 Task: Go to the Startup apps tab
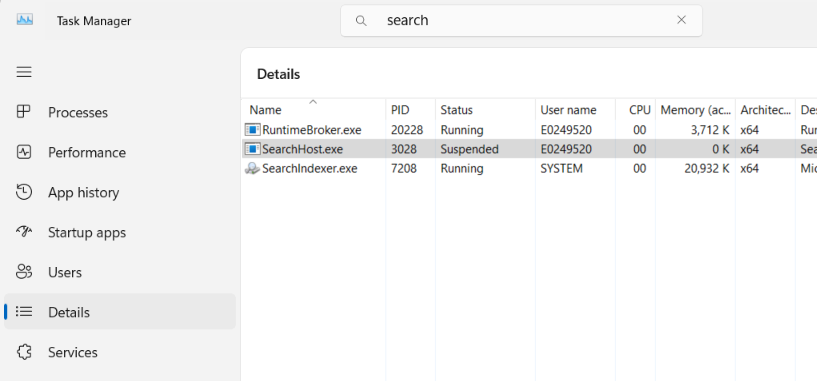click(119, 232)
